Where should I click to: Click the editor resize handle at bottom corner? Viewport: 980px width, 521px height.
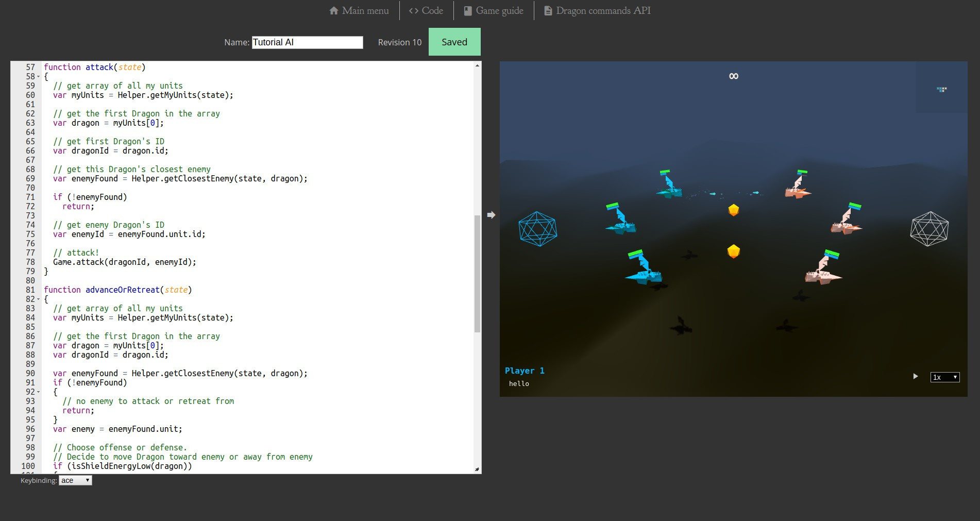click(x=477, y=469)
